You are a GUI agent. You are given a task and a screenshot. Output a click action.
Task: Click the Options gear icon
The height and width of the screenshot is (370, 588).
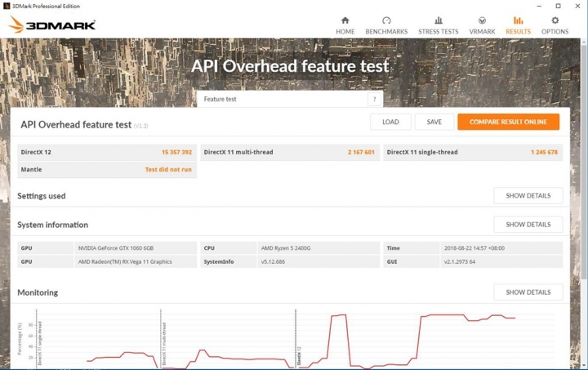click(x=555, y=20)
